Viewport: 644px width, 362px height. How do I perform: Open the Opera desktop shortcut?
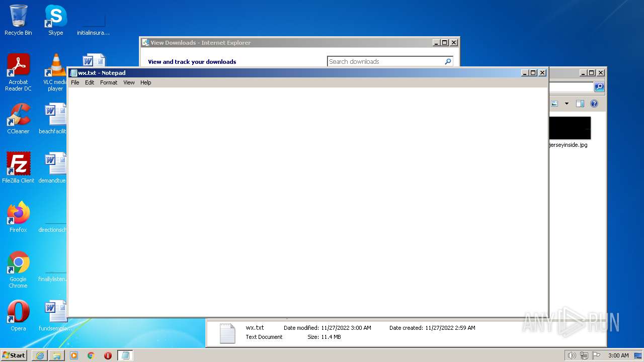pos(18,315)
